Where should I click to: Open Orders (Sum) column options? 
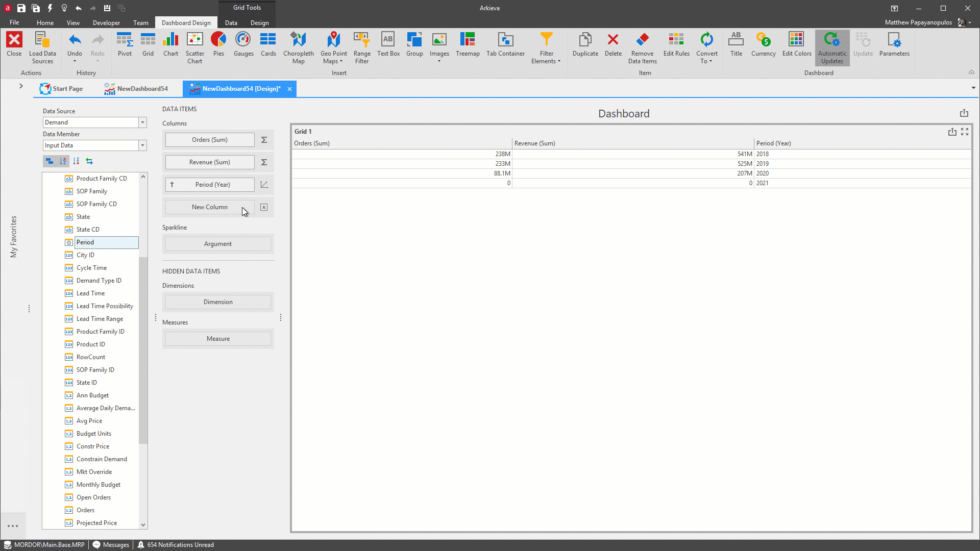[x=264, y=140]
